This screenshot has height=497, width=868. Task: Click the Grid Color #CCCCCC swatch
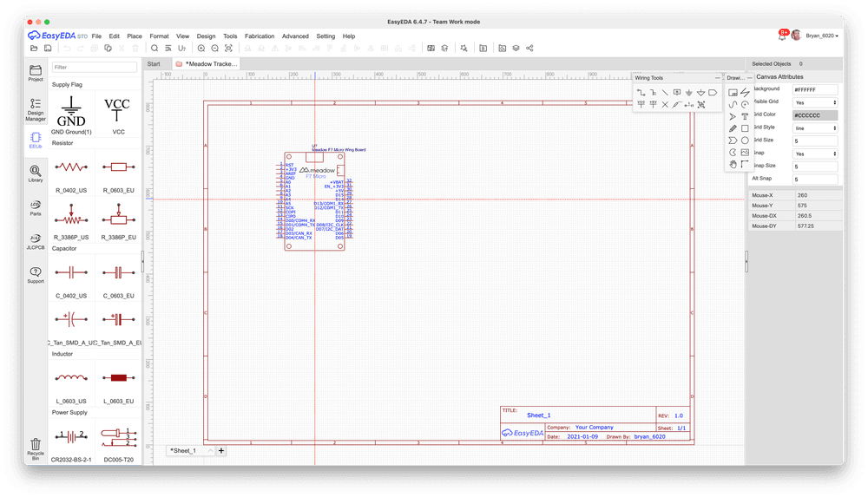pos(815,115)
